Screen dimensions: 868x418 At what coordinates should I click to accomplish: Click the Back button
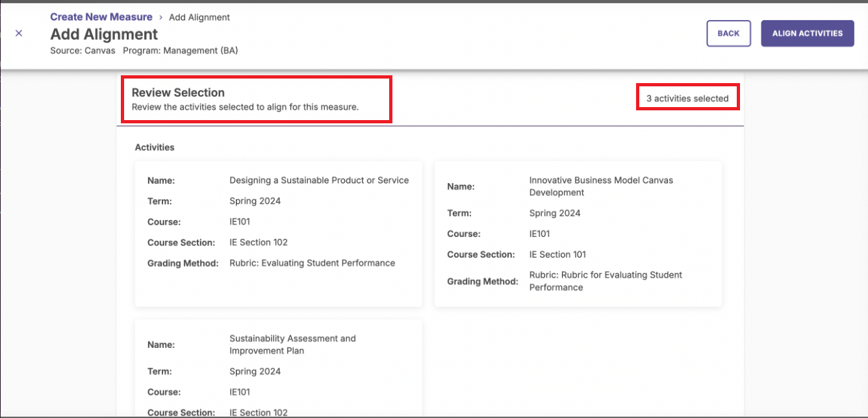(x=728, y=33)
